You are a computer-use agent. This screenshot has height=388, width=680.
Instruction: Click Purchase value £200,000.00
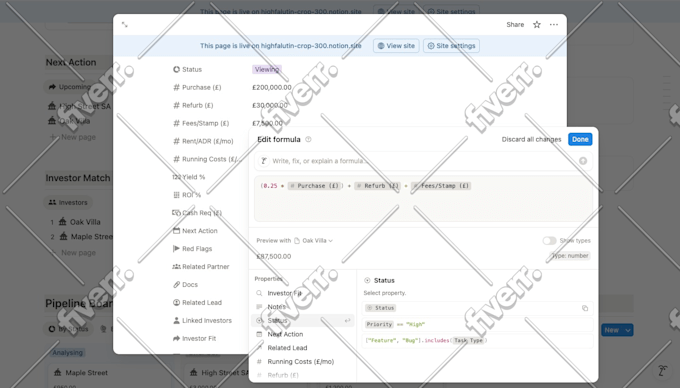(272, 88)
